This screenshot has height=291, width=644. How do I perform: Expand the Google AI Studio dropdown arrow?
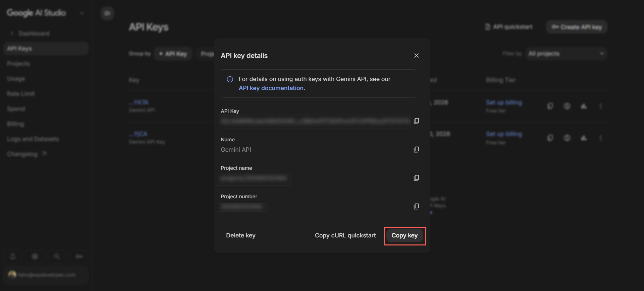pyautogui.click(x=82, y=13)
